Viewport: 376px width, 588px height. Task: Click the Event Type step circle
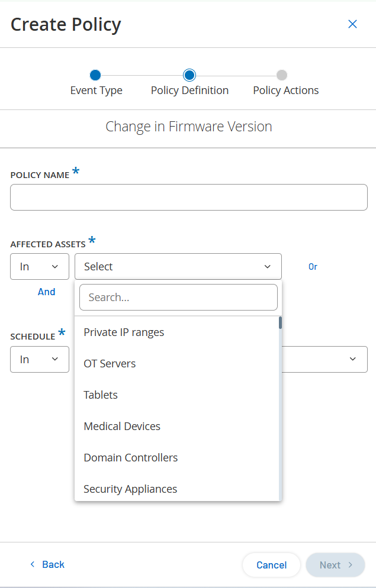coord(95,75)
